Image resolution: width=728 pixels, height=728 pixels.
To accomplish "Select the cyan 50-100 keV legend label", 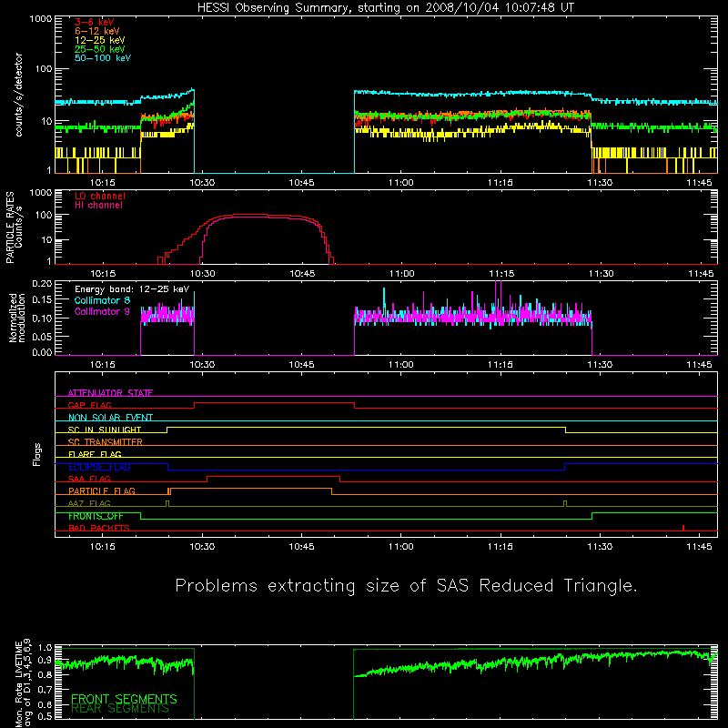I will pos(103,58).
